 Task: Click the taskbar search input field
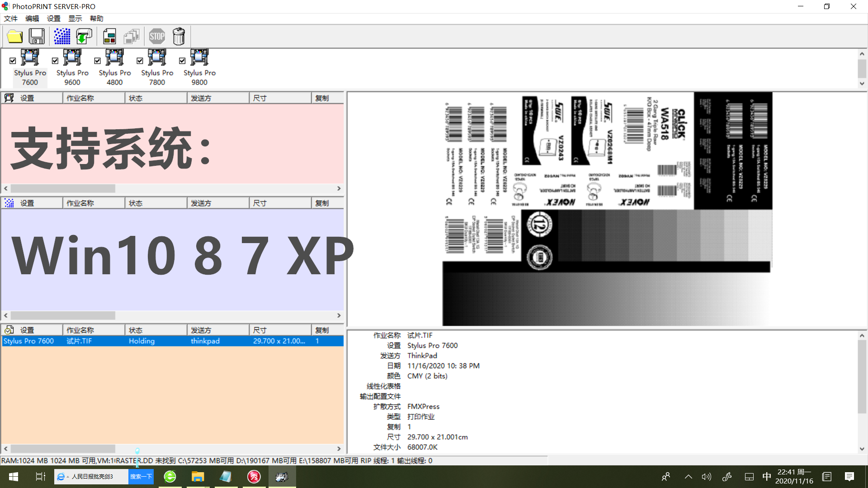[91, 476]
